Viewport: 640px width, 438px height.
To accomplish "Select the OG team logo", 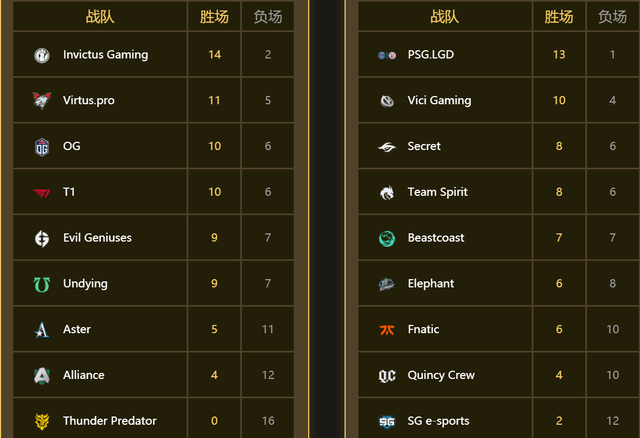I will 42,147.
